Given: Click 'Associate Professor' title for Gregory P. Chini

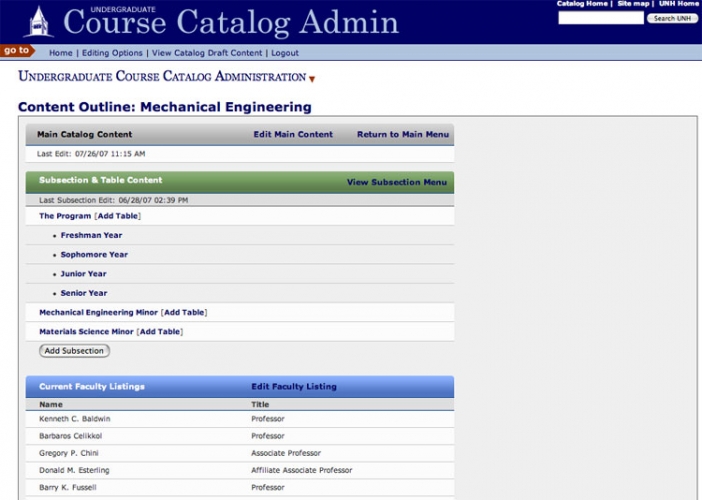Looking at the screenshot, I should pos(286,453).
